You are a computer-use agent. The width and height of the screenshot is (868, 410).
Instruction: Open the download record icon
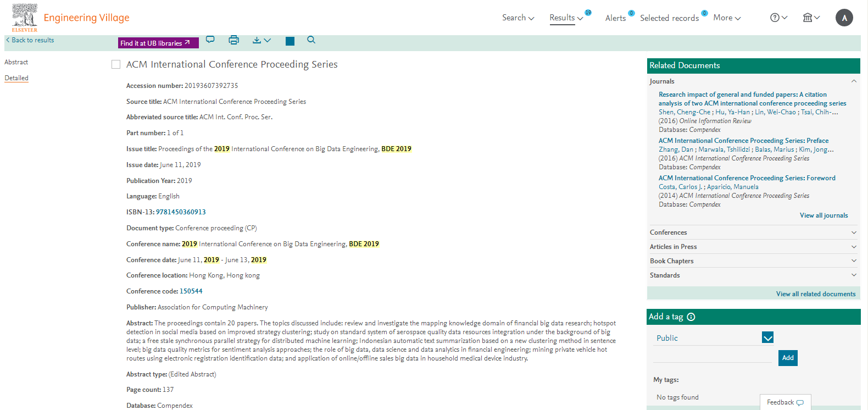(257, 40)
